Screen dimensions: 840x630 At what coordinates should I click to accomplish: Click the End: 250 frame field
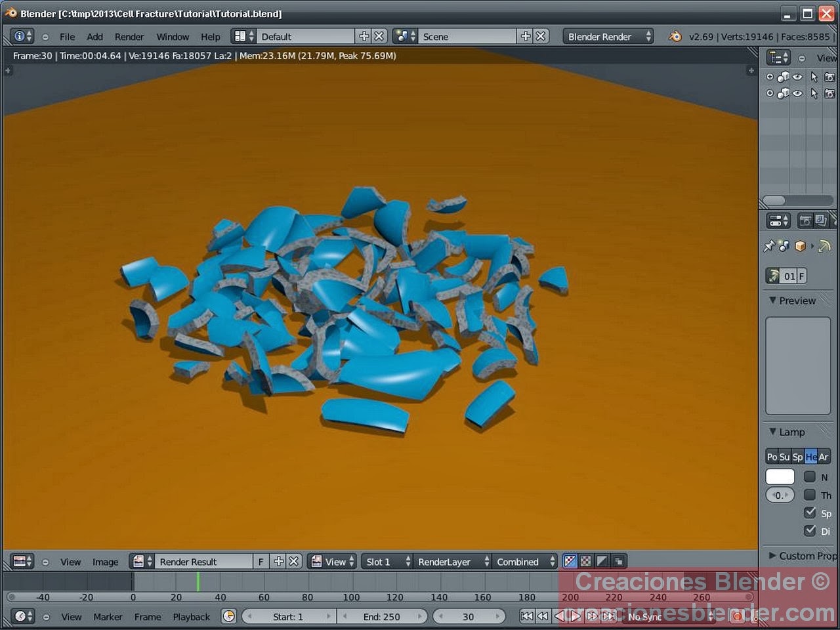[383, 616]
